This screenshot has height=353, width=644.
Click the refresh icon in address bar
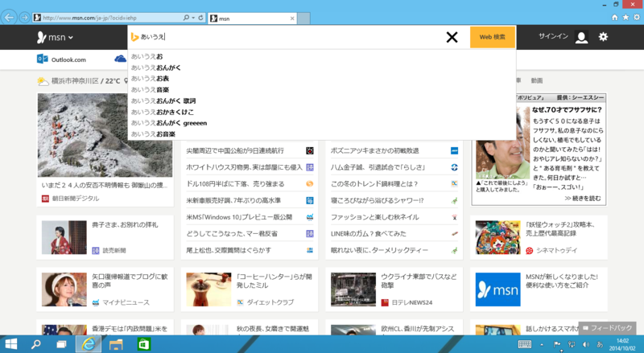coord(200,18)
